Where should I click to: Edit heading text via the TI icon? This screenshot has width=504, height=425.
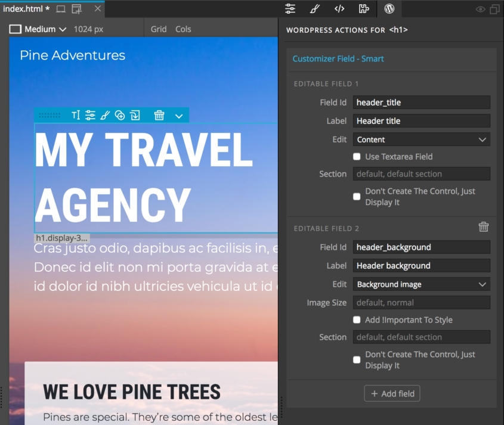coord(75,115)
